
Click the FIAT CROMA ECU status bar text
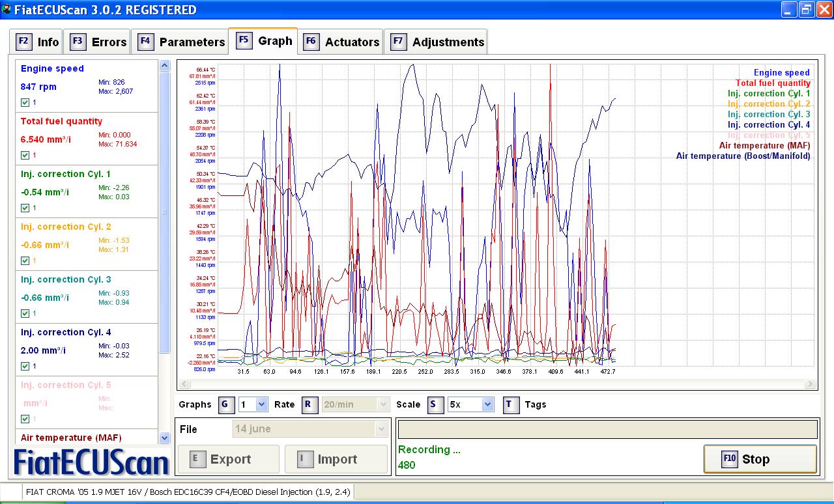(188, 492)
